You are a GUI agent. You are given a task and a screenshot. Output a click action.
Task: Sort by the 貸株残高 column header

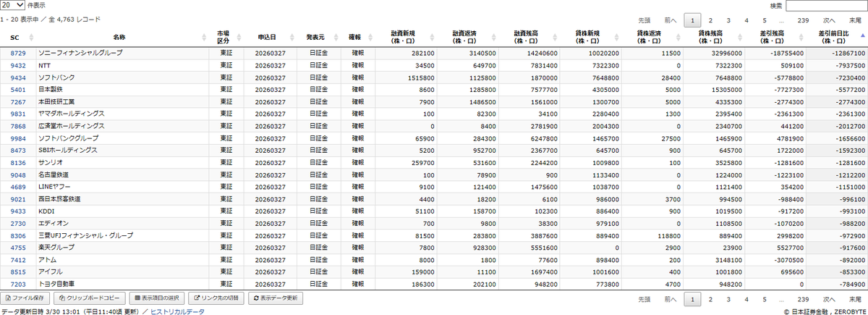tap(715, 37)
